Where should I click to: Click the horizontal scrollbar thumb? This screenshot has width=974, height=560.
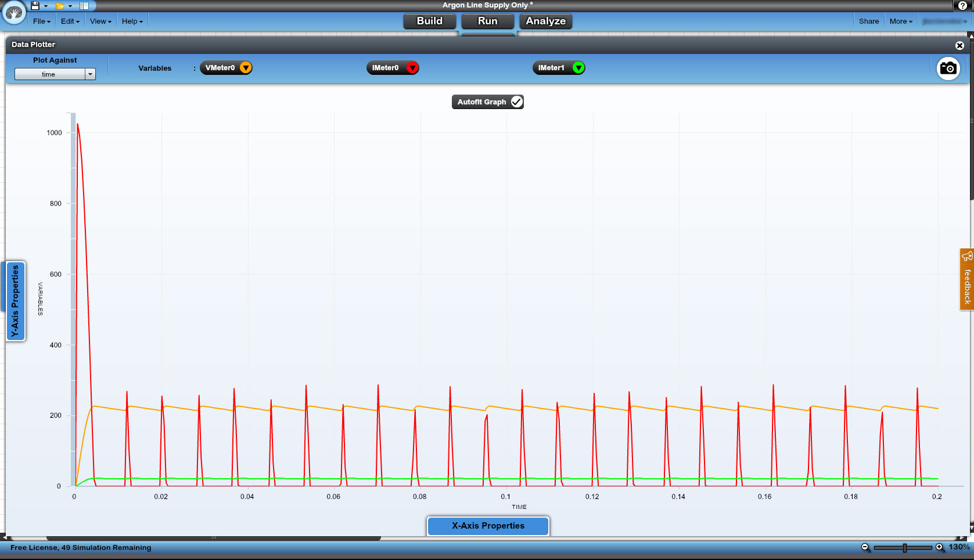(x=214, y=538)
